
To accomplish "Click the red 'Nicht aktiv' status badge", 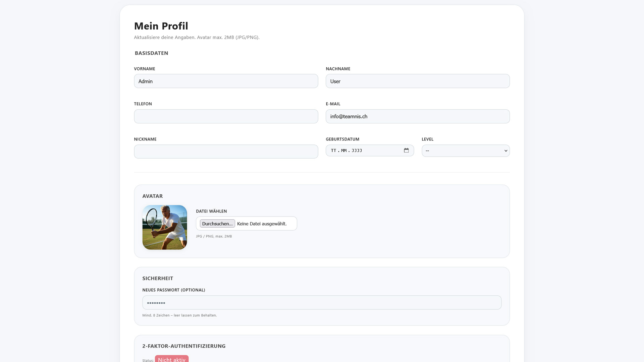I will coord(171,359).
